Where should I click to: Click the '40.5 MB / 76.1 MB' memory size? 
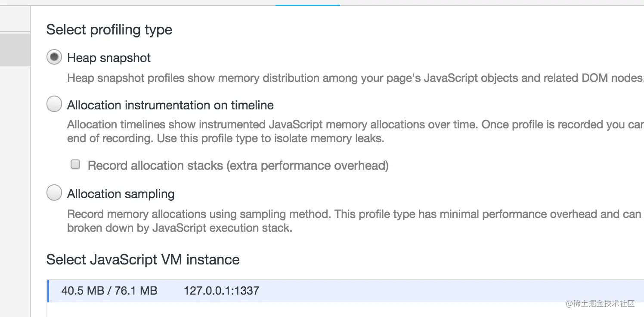[x=109, y=291]
